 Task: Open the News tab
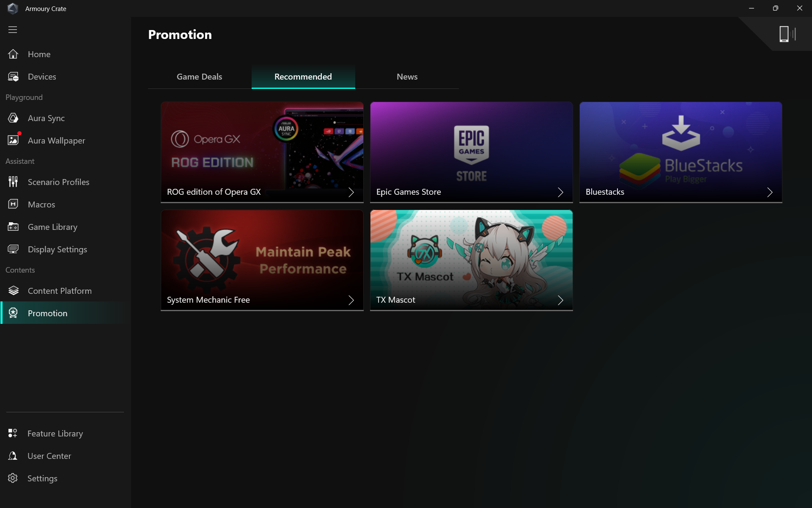tap(407, 77)
